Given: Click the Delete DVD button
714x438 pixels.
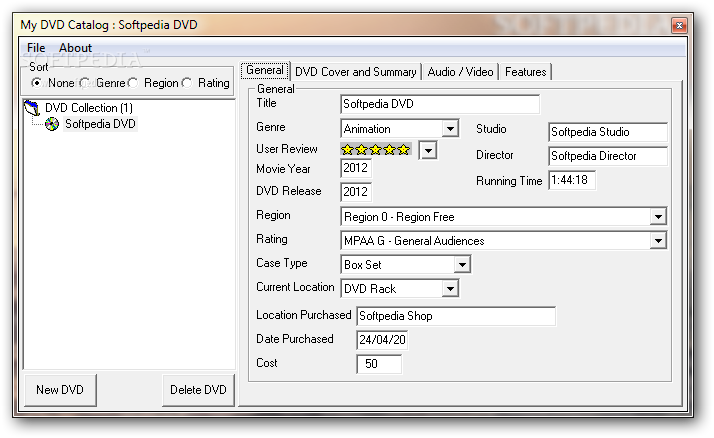Looking at the screenshot, I should 198,390.
